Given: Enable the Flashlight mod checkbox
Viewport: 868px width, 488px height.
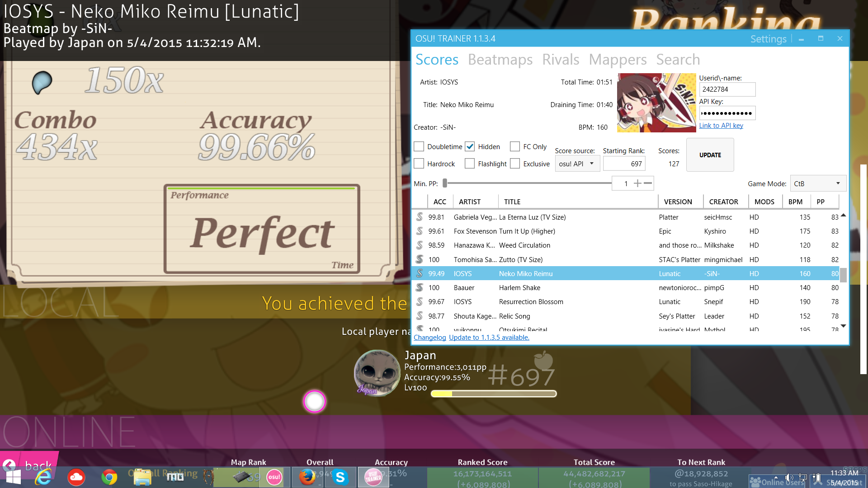Looking at the screenshot, I should [470, 164].
